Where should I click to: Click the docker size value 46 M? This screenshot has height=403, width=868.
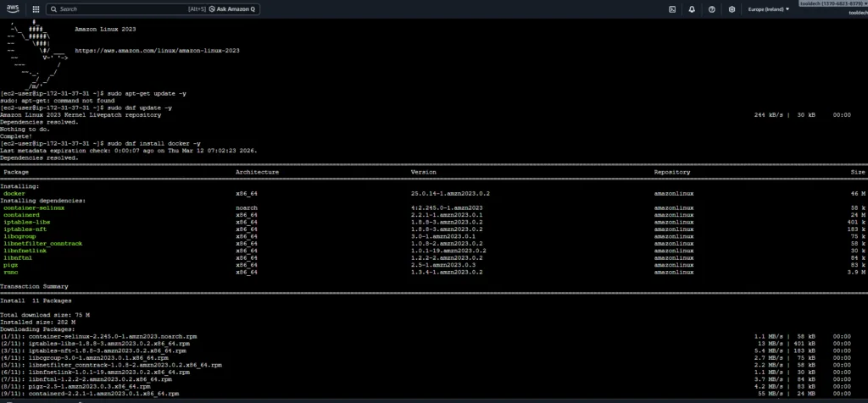tap(858, 194)
